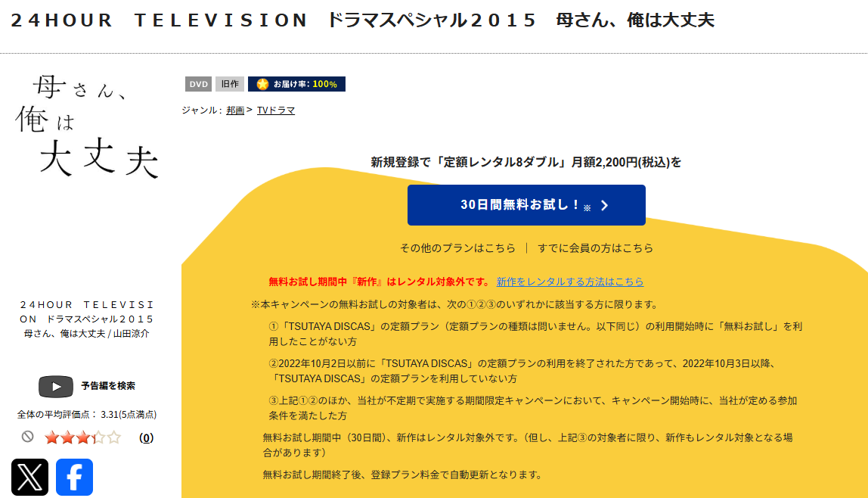Rate with the third star

(82, 437)
